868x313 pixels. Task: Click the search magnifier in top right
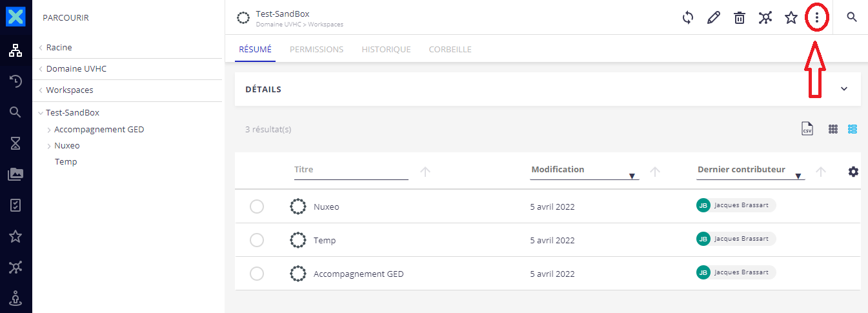coord(852,17)
